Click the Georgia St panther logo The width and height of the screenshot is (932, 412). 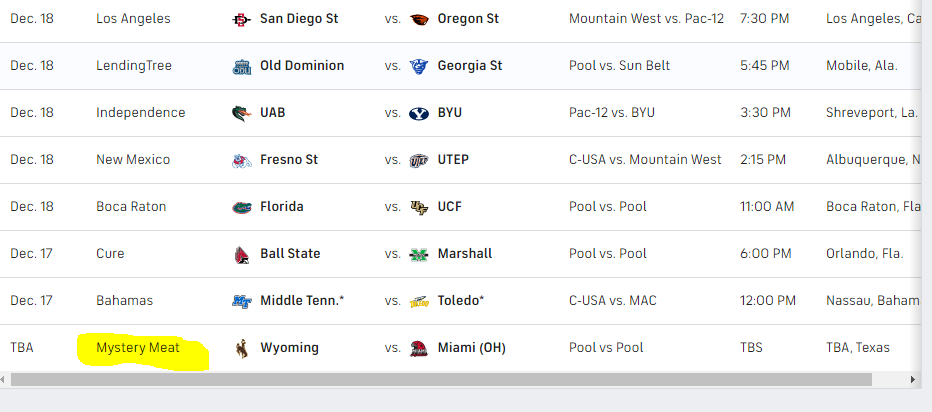coord(419,67)
